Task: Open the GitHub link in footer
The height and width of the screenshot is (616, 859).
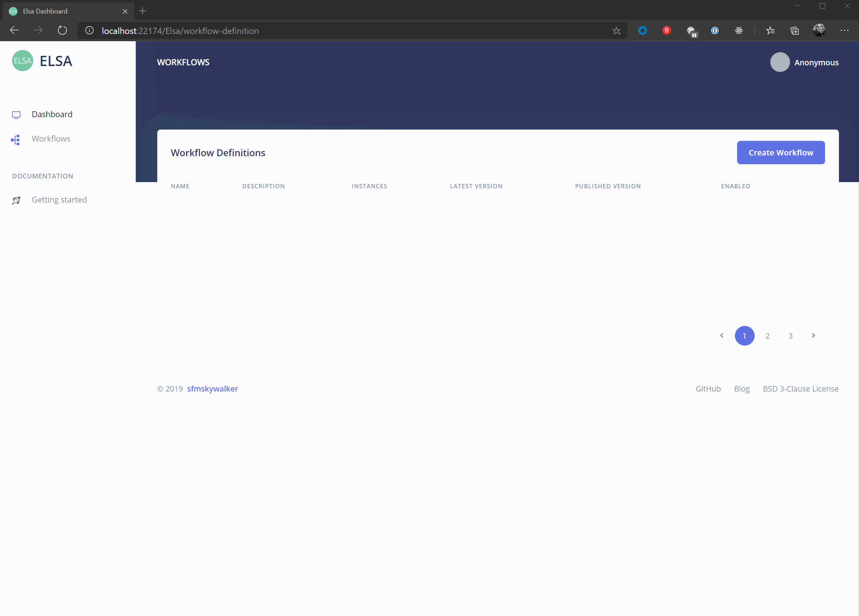Action: (x=708, y=389)
